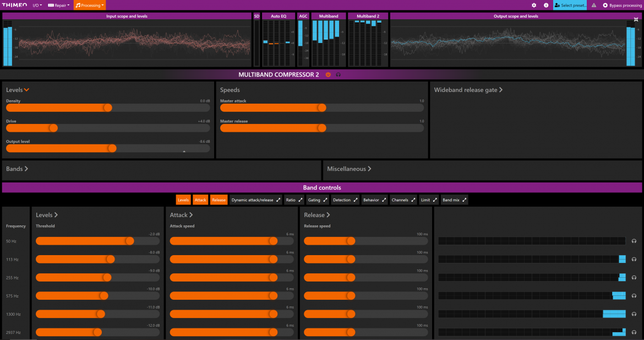
Task: Solo the 50 Hz band with headphones icon
Action: 634,241
